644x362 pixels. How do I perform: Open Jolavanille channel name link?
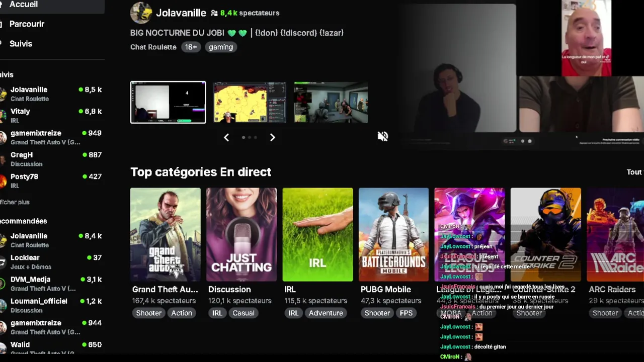tap(181, 13)
